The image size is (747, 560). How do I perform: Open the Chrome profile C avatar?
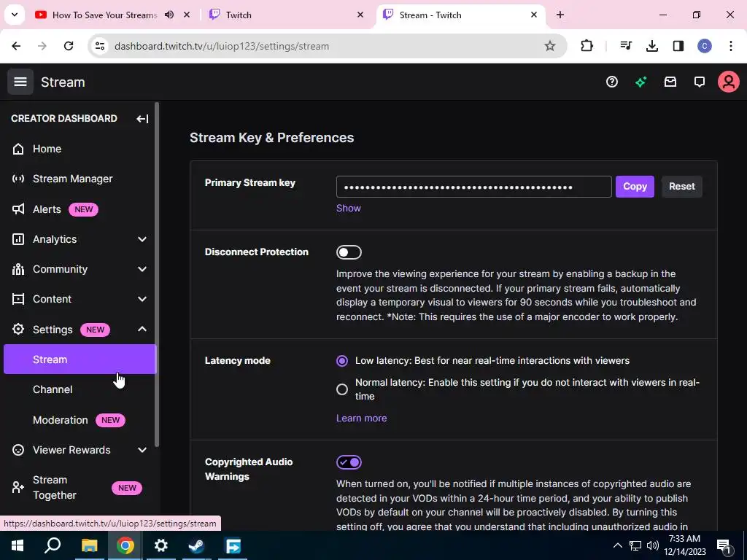(705, 46)
